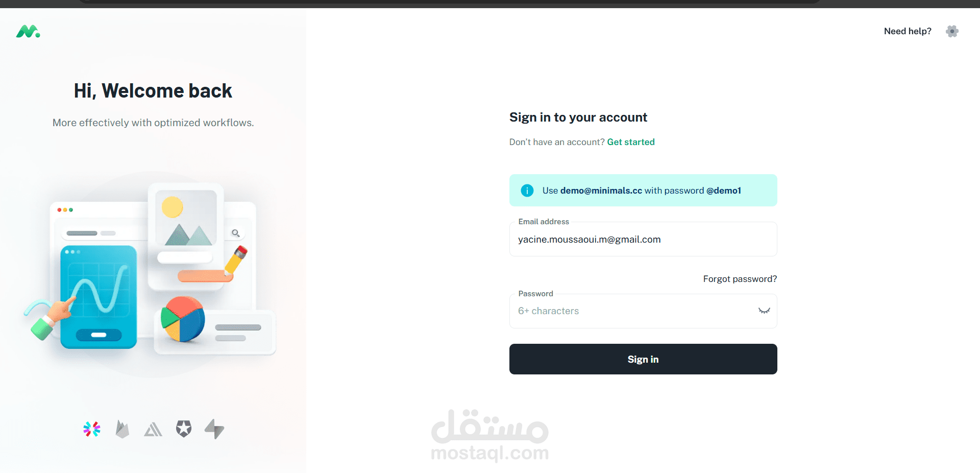Click the Sign in to your account heading
The image size is (980, 473).
578,117
